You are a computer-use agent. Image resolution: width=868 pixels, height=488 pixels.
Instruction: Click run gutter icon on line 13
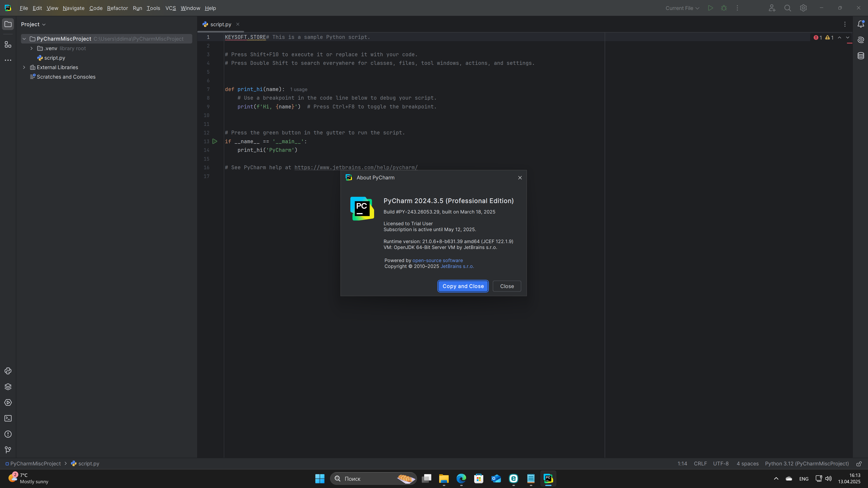215,141
